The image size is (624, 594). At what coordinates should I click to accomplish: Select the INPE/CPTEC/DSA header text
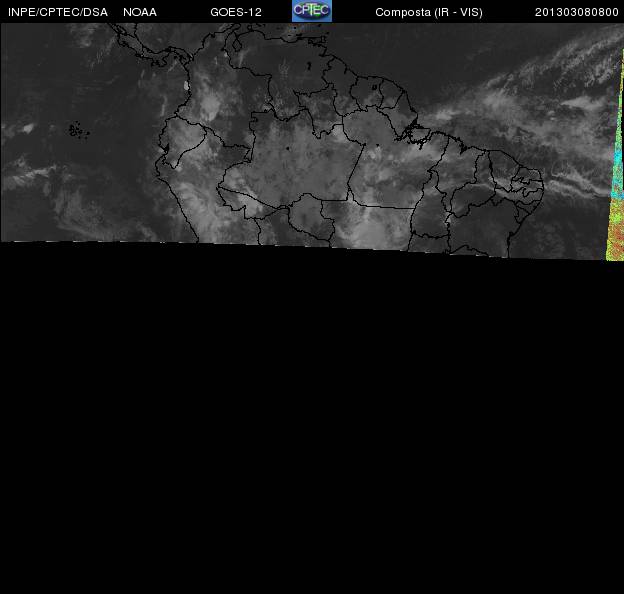58,12
